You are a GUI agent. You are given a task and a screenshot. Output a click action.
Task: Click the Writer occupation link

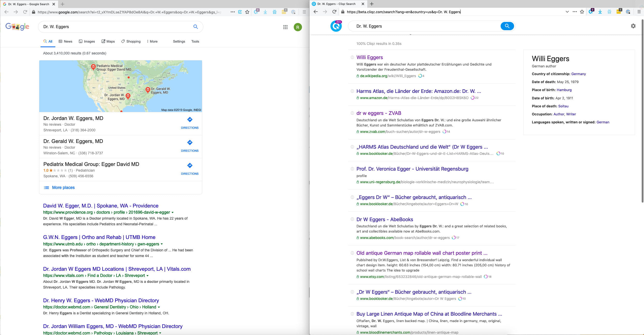pyautogui.click(x=571, y=114)
